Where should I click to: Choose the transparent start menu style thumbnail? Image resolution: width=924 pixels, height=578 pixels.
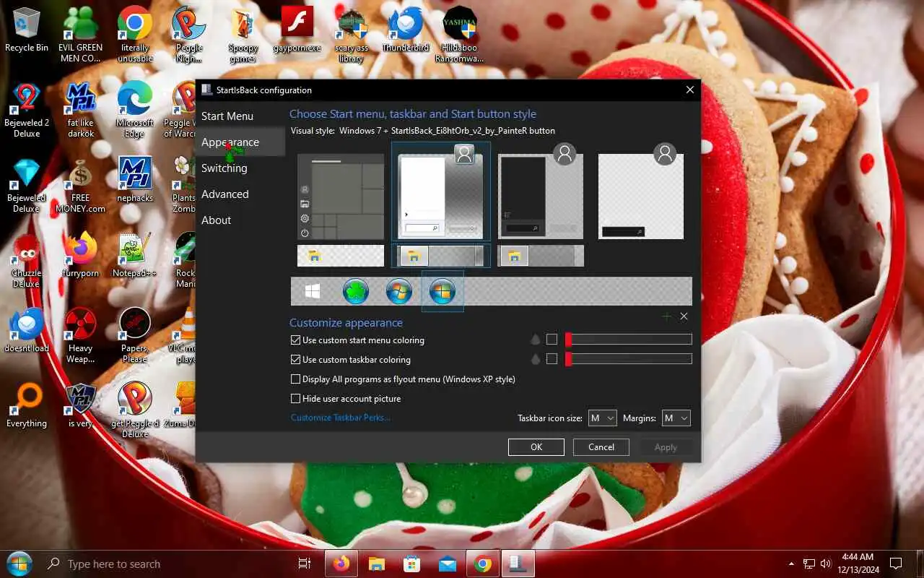click(641, 191)
